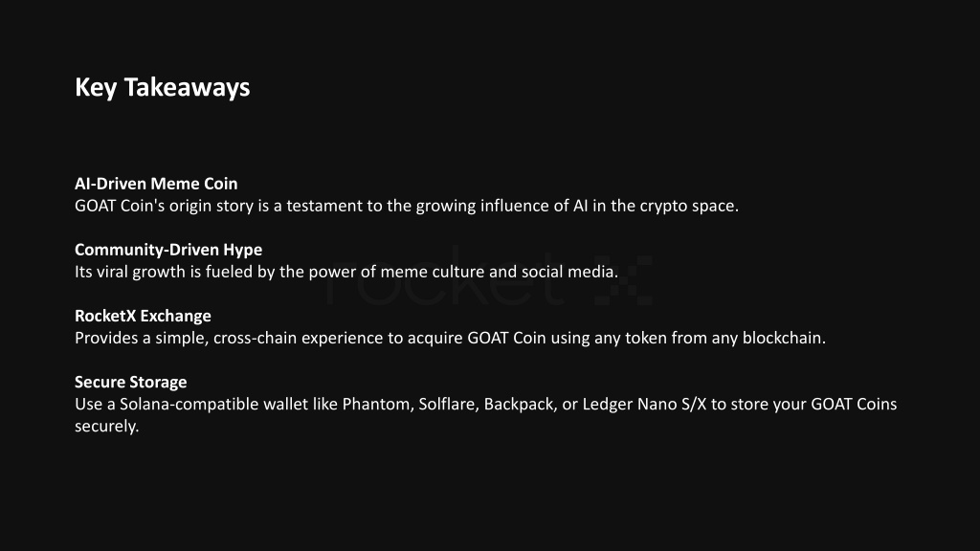
Task: Click the viral growth meme culture sentence
Action: [346, 272]
